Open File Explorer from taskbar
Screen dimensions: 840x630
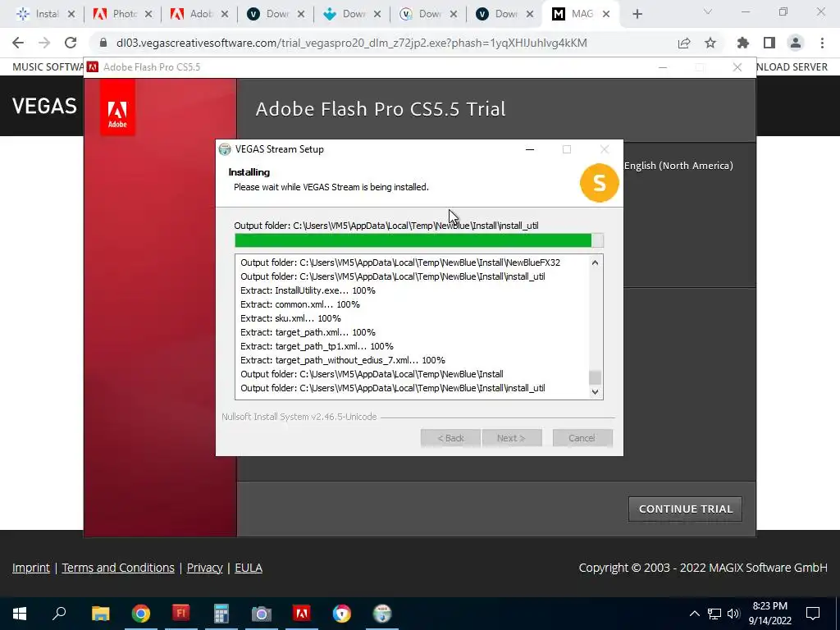[100, 614]
